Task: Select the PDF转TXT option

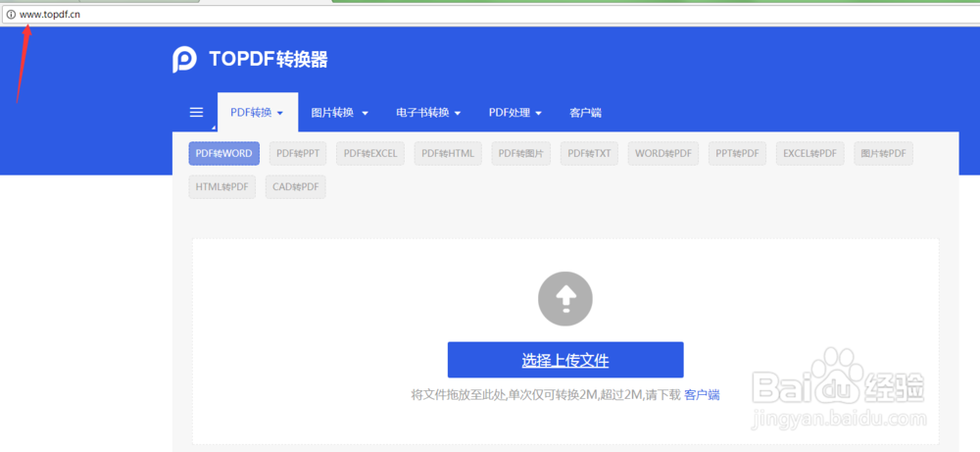Action: click(589, 153)
